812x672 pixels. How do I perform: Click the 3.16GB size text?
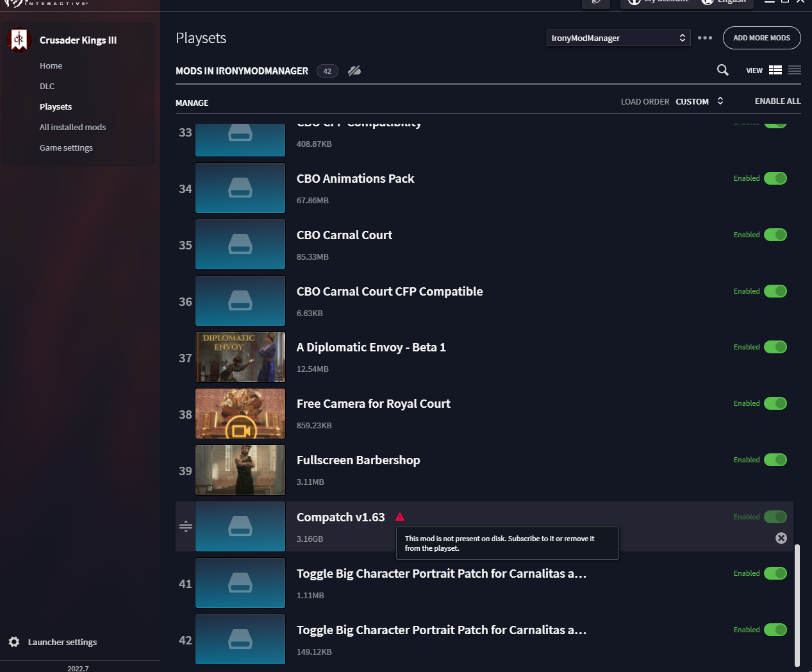pos(310,539)
